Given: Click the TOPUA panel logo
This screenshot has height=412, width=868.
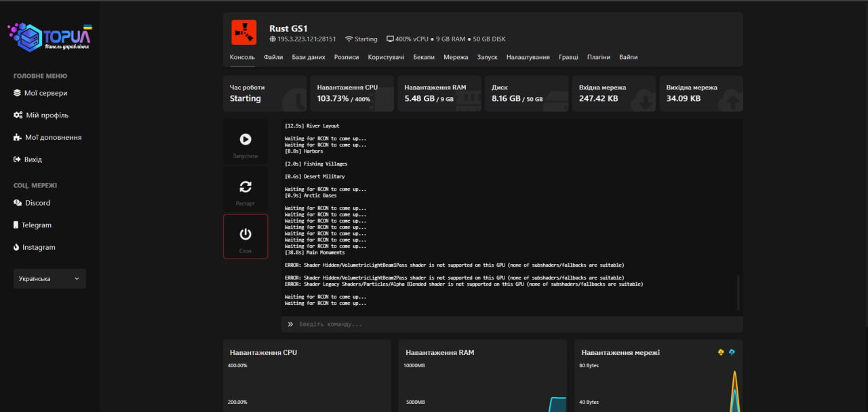Looking at the screenshot, I should (50, 37).
